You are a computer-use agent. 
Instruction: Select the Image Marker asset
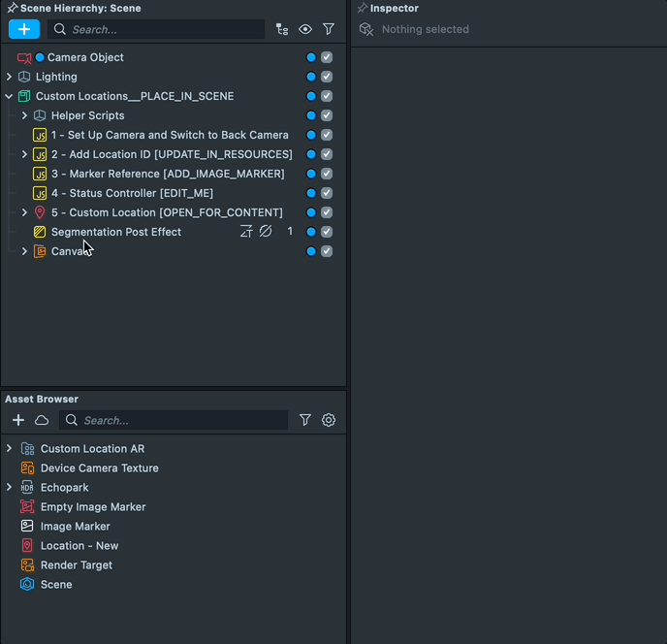76,527
